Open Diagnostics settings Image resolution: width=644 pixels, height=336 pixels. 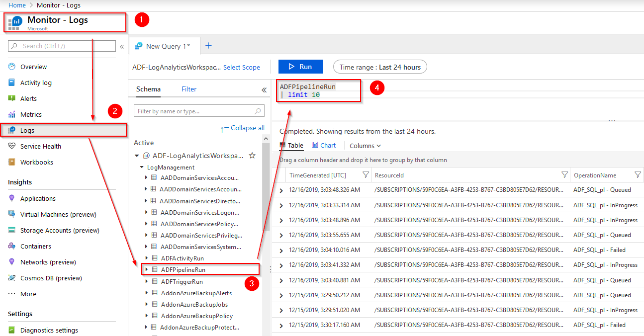coord(49,330)
